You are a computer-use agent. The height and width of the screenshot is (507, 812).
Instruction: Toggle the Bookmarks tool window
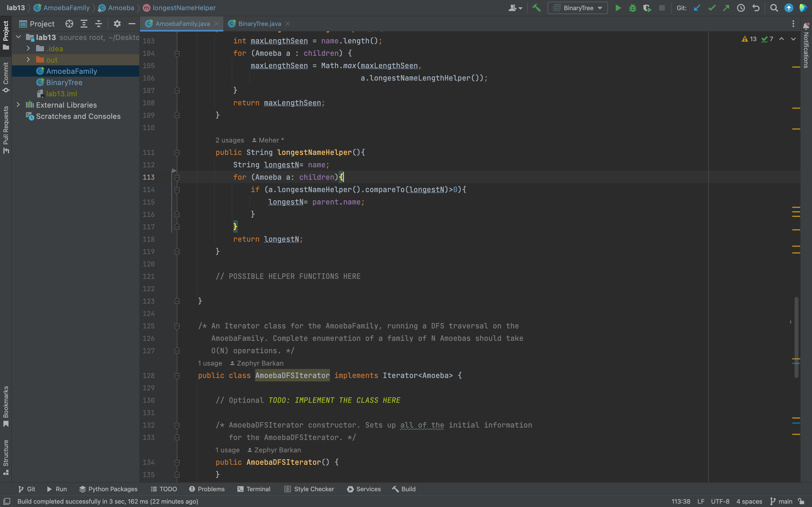(6, 406)
